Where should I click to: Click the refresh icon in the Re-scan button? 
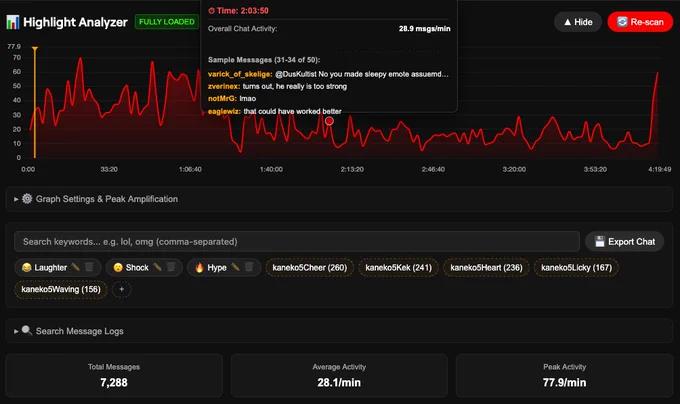pos(622,22)
